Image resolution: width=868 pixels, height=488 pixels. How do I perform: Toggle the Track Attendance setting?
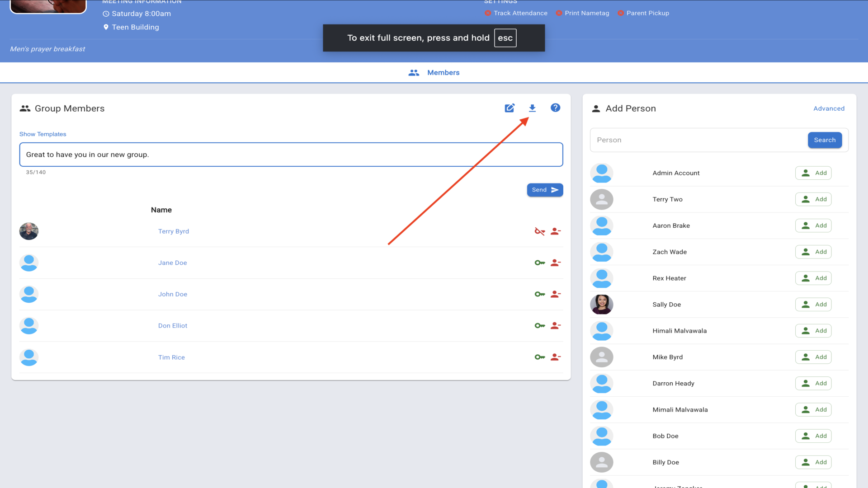coord(515,13)
